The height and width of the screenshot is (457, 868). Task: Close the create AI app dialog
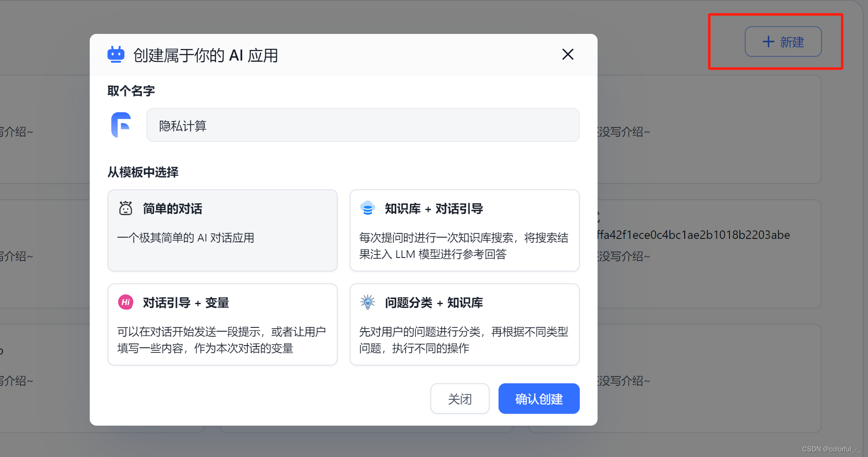tap(568, 54)
